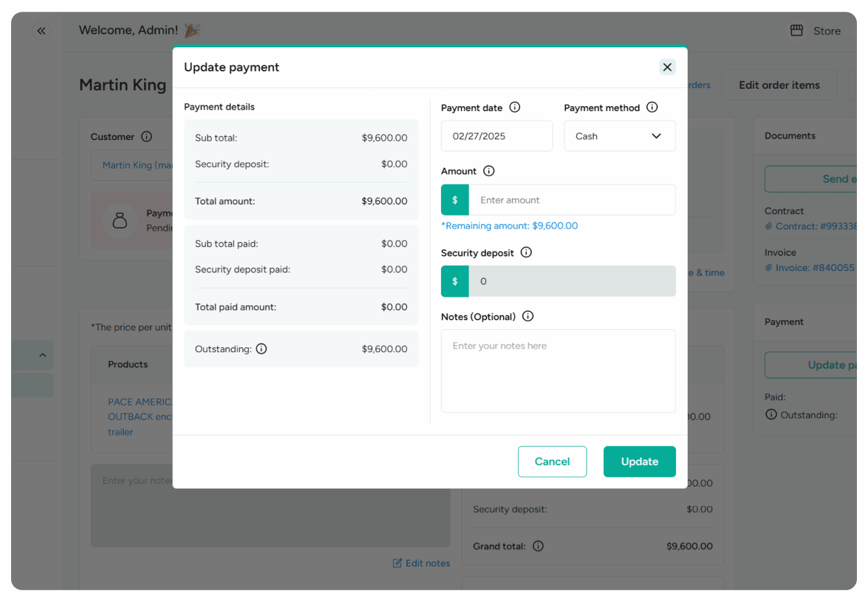This screenshot has width=868, height=601.
Task: Click the Grand total info icon
Action: coord(539,546)
